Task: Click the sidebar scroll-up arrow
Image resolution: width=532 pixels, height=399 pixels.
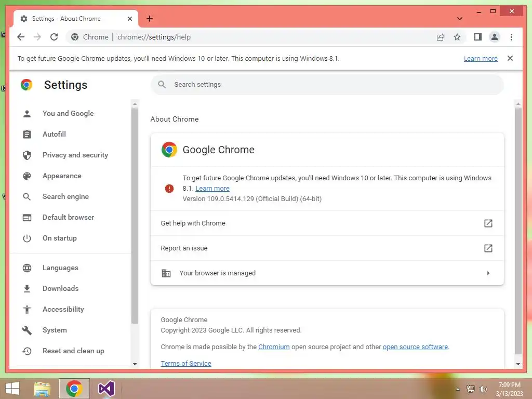Action: [135, 104]
